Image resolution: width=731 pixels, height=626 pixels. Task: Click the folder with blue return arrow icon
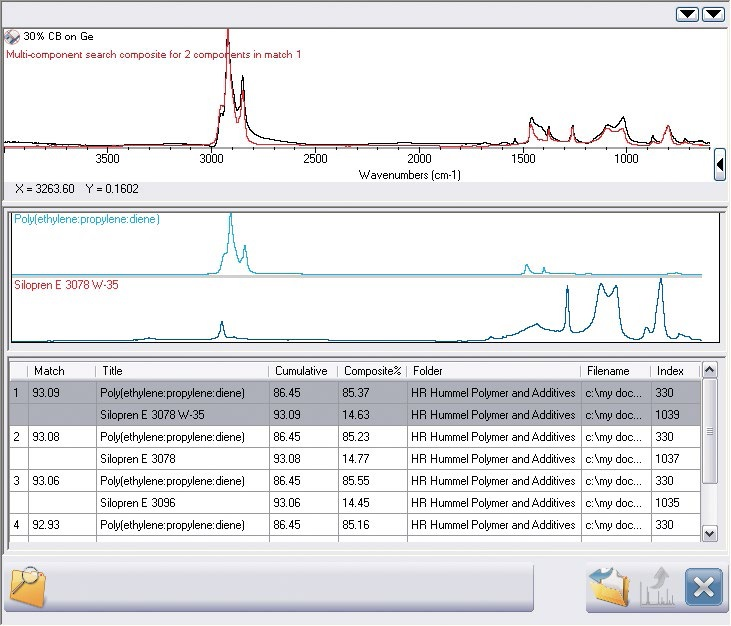(x=609, y=586)
